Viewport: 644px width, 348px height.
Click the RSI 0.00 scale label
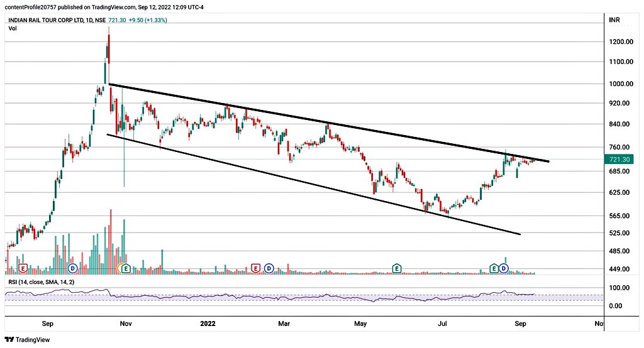[x=616, y=306]
